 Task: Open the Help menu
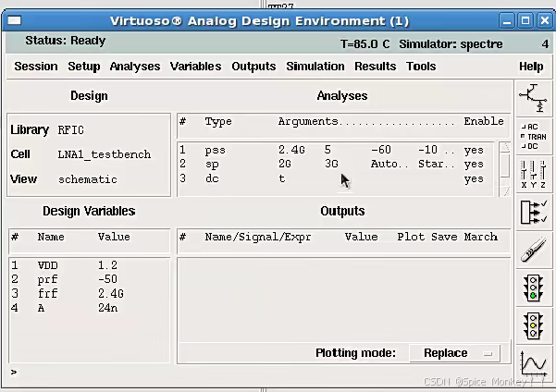coord(531,67)
